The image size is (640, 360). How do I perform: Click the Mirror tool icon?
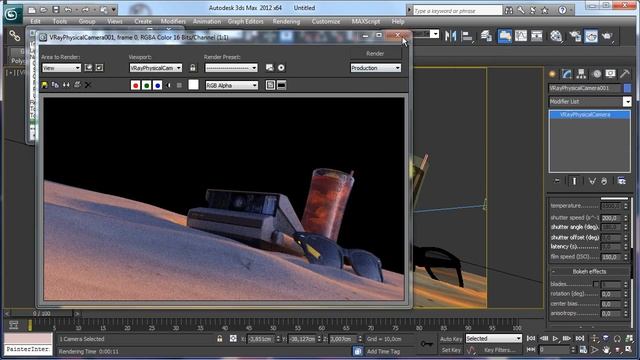[x=451, y=36]
